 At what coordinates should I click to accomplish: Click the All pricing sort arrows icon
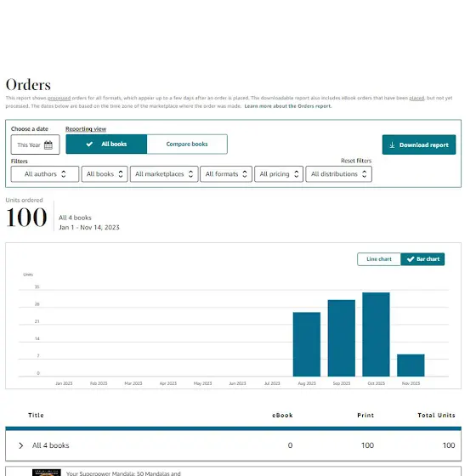click(297, 174)
